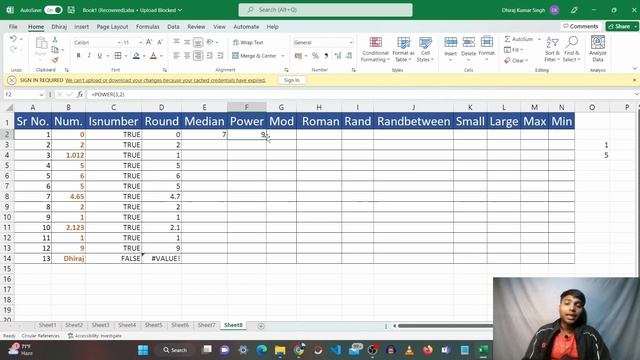640x360 pixels.
Task: Click the Insert Function fx icon
Action: tap(80, 94)
